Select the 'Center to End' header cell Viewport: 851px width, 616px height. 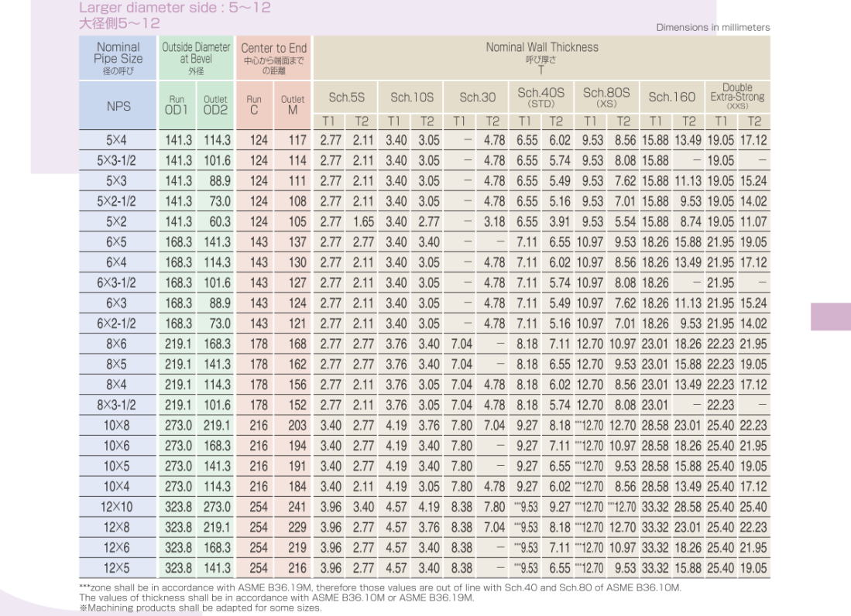tap(273, 58)
